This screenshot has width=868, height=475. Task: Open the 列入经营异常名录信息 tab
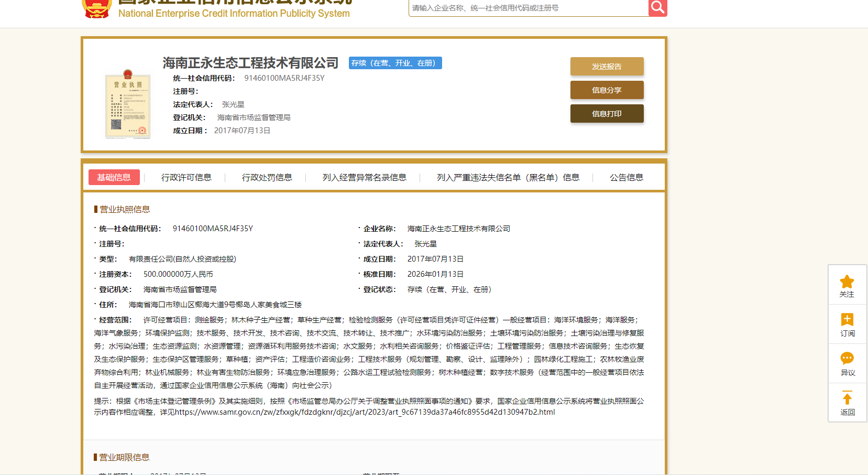point(364,177)
